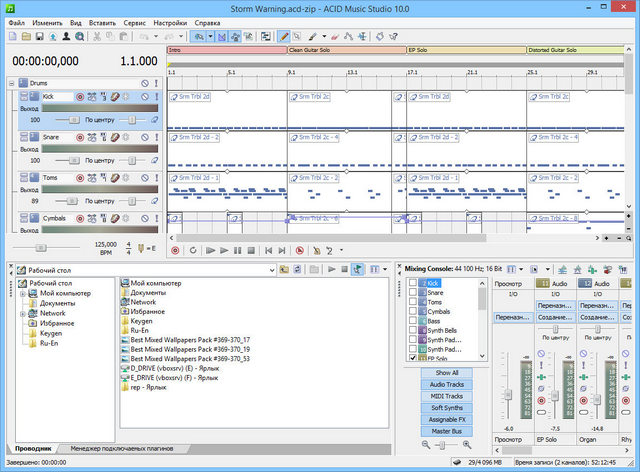The width and height of the screenshot is (640, 472).
Task: Mute the Drums track
Action: point(144,83)
